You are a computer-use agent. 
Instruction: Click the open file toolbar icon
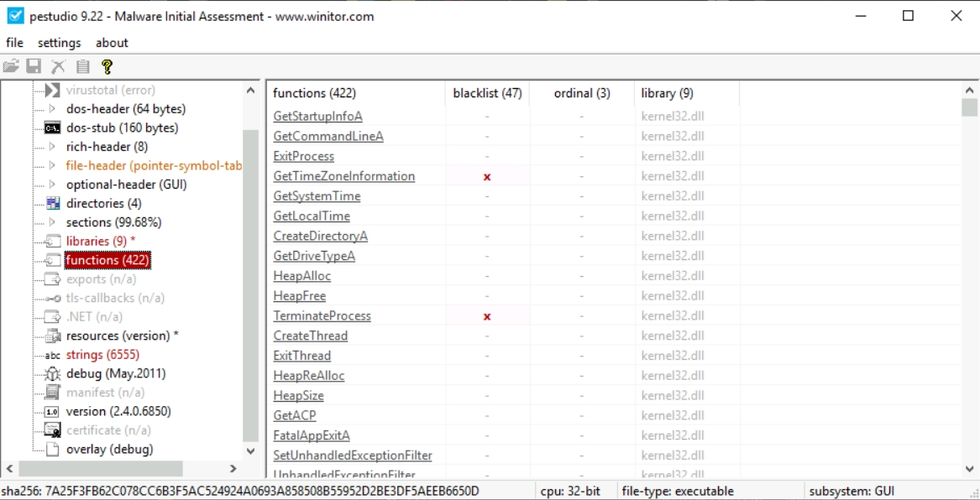(x=11, y=66)
